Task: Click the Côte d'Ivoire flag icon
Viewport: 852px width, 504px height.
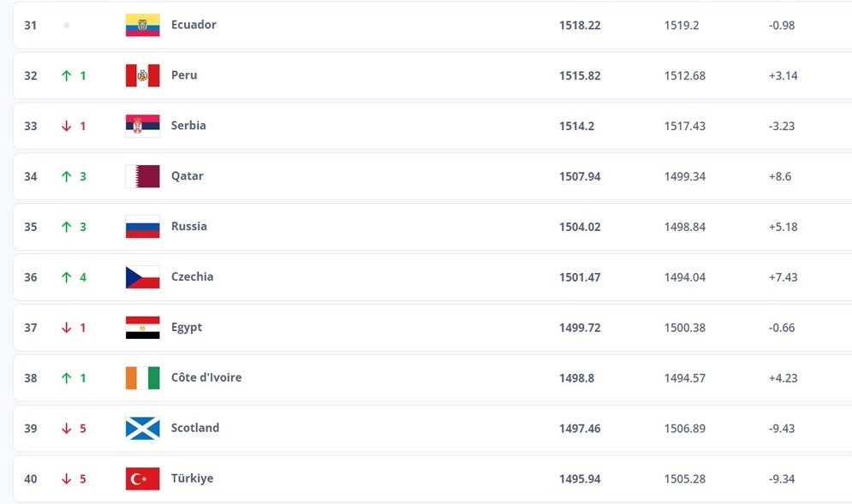Action: coord(142,378)
